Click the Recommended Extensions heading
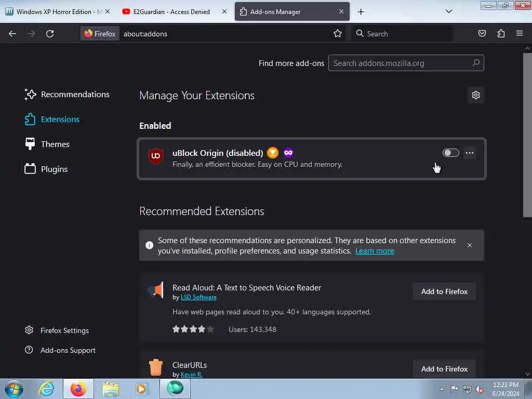 click(202, 211)
